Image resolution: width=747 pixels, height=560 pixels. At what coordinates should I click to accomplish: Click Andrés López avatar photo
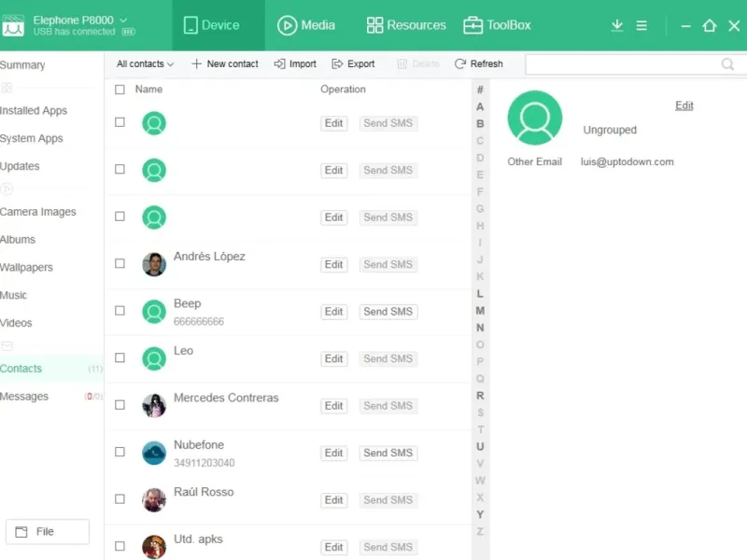pos(154,264)
